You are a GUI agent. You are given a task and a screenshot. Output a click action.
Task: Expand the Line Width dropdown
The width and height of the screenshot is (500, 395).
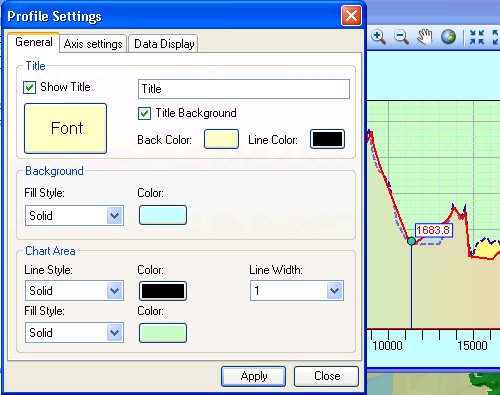(x=297, y=291)
